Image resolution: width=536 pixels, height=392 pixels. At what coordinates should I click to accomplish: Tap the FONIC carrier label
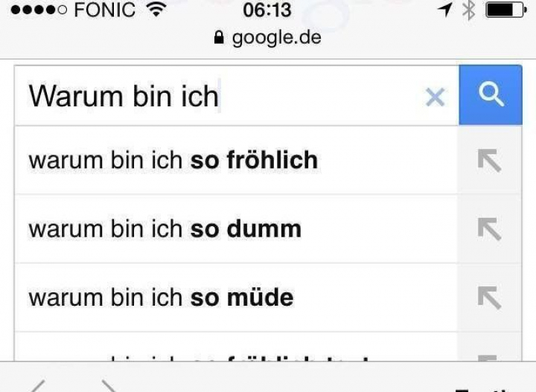click(105, 10)
